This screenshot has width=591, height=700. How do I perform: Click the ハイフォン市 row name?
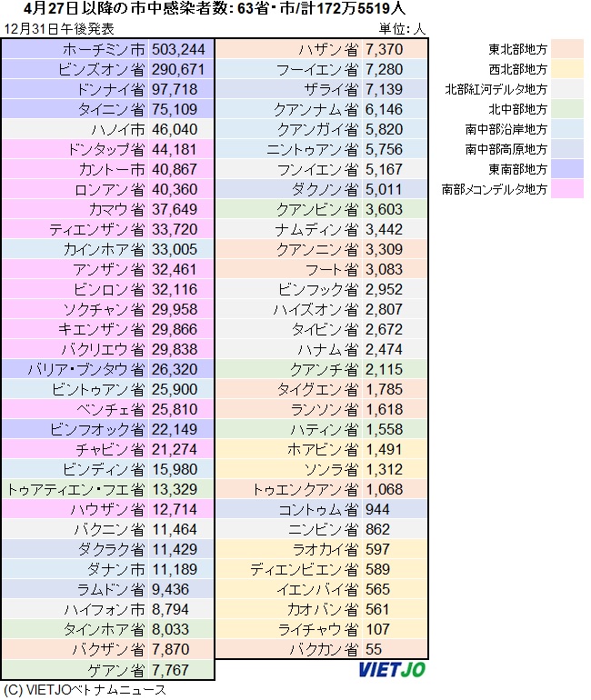[x=105, y=609]
